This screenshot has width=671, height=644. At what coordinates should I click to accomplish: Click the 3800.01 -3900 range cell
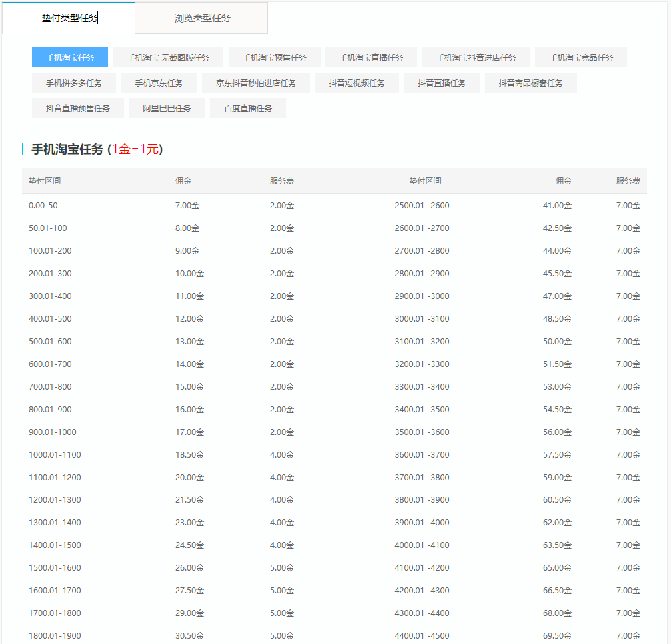(422, 500)
